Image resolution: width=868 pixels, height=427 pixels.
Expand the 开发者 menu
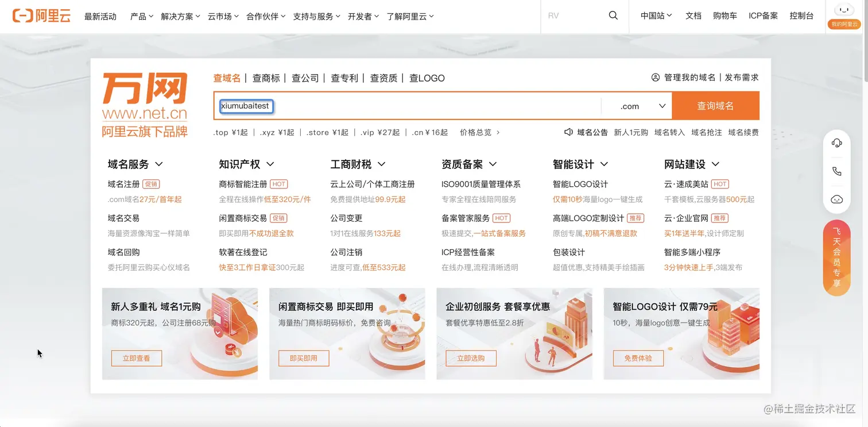(x=363, y=17)
